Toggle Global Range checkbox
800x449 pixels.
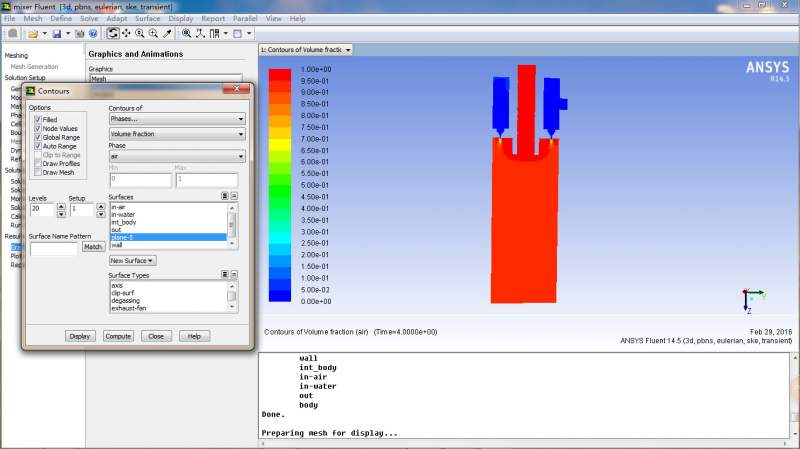tap(38, 137)
